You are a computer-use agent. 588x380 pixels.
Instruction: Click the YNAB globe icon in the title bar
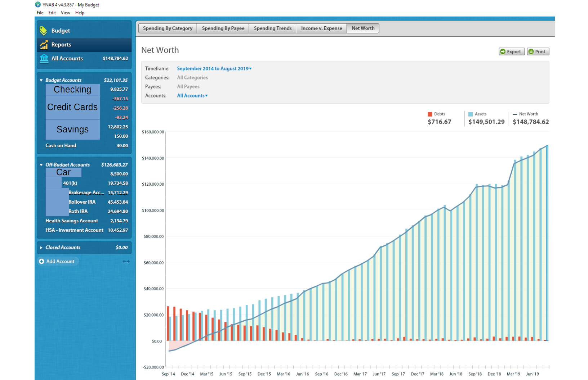point(37,4)
